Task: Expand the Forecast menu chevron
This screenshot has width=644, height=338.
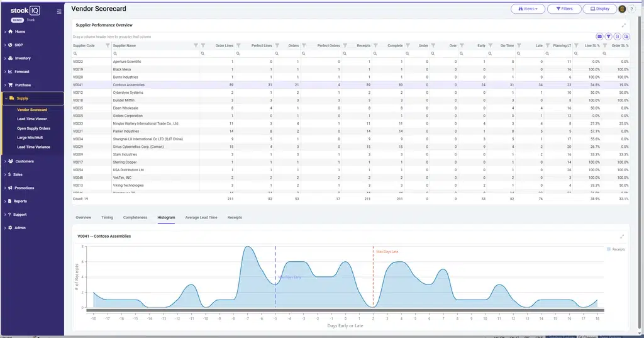Action: click(x=5, y=72)
